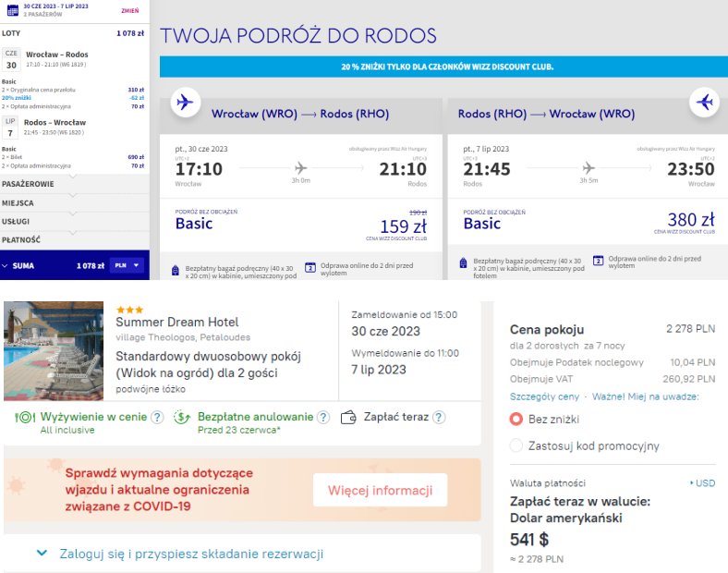Viewport: 728px width, 573px height.
Task: Click the wallet icon beside Zapłać teraz
Action: 348,418
